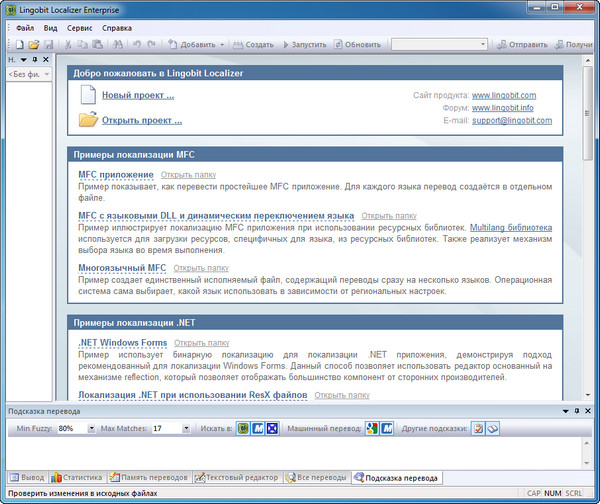600x504 pixels.
Task: Click the Отправить toolbar button
Action: tap(522, 45)
